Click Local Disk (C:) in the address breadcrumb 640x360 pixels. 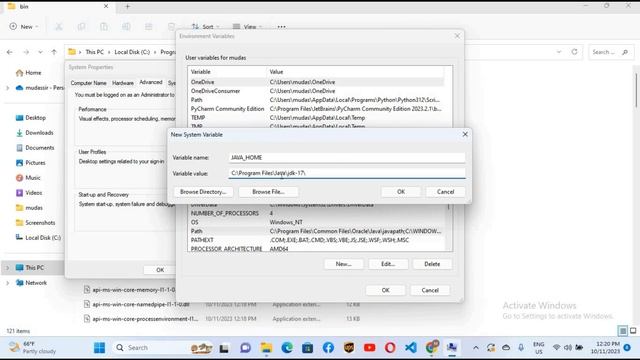132,52
